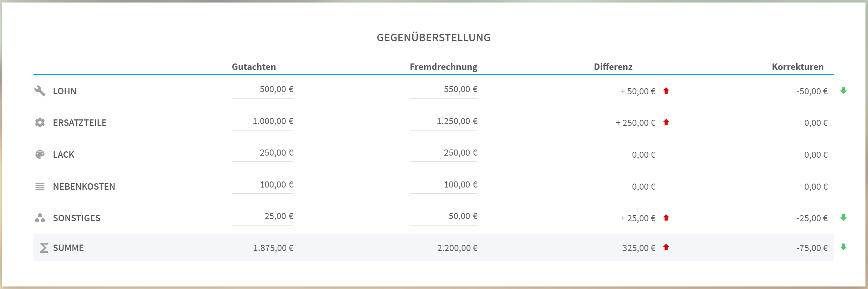This screenshot has height=289, width=868.
Task: Click the Korrekturen column header
Action: click(798, 67)
